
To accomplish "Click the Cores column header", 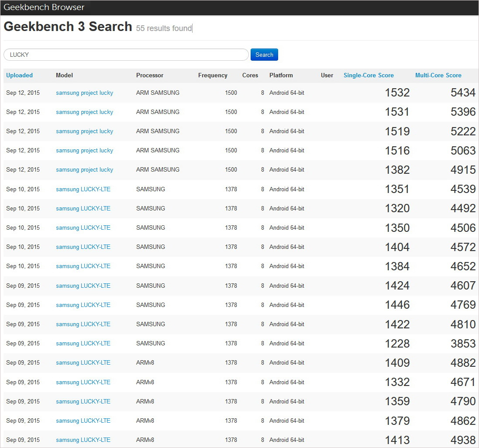I will tap(250, 75).
